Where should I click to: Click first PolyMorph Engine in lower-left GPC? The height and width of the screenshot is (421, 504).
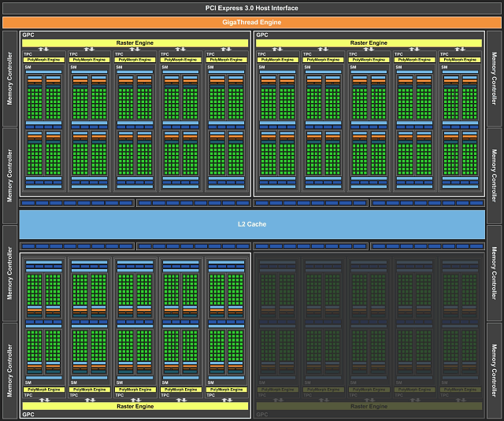tap(43, 390)
